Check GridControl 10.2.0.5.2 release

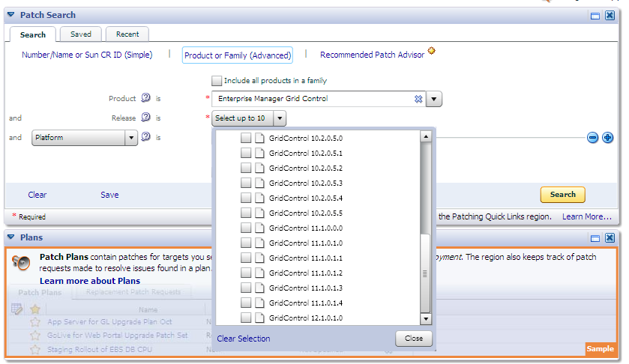click(246, 168)
